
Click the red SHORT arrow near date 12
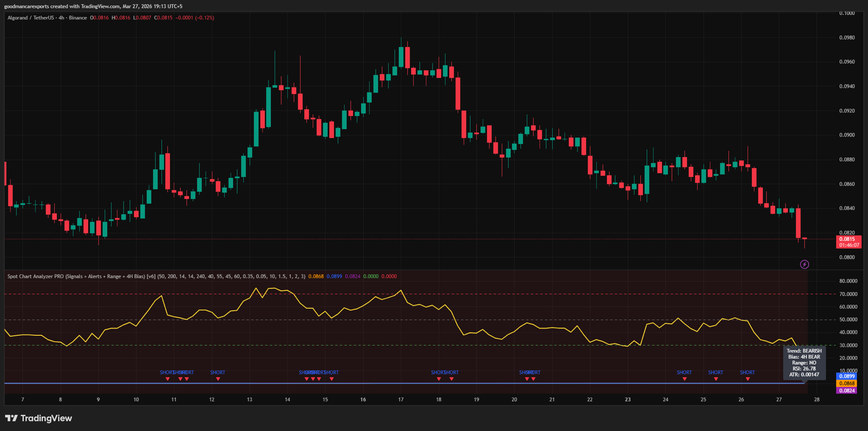[218, 378]
